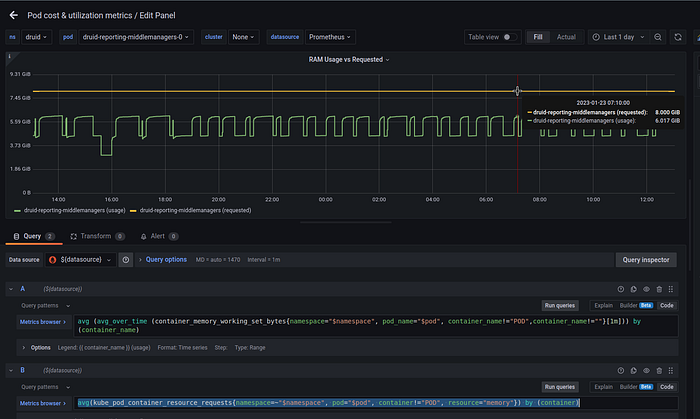Toggle visibility of query B
This screenshot has width=700, height=419.
[646, 370]
